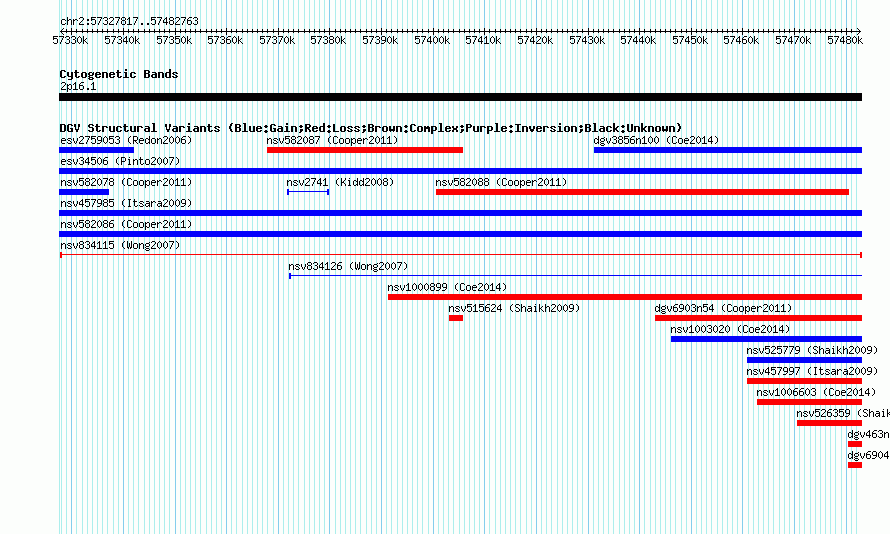Select thin blue glyph under nsv2741
The height and width of the screenshot is (534, 890).
point(308,192)
